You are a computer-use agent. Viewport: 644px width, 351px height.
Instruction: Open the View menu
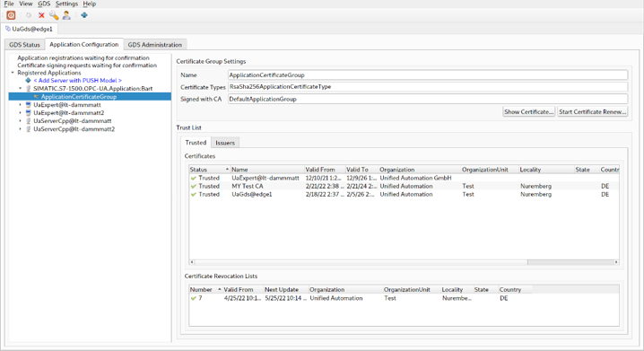(25, 4)
